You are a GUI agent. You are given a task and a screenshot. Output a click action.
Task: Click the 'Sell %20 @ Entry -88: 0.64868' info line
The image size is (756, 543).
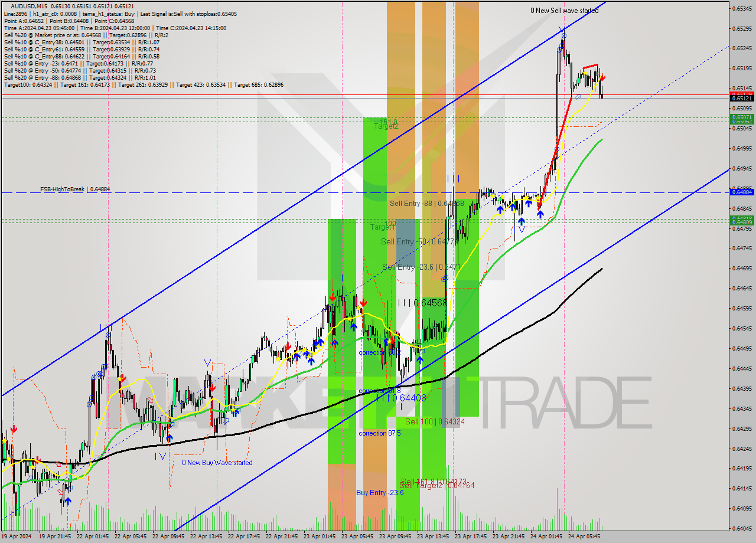[x=80, y=78]
